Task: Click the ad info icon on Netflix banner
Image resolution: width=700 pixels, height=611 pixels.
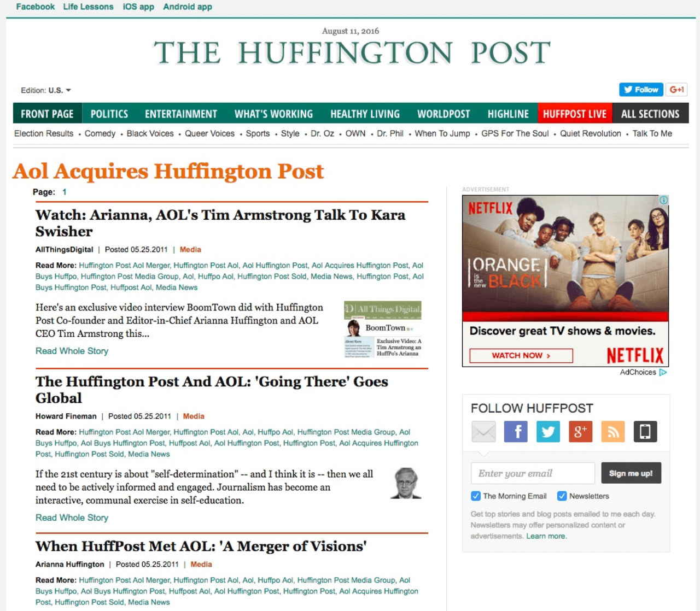Action: (663, 201)
